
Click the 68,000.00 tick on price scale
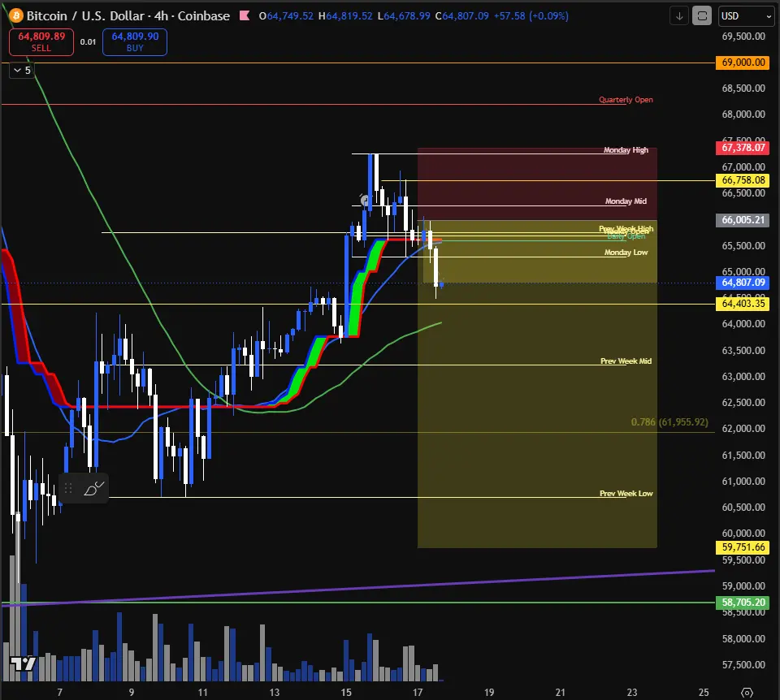point(743,115)
